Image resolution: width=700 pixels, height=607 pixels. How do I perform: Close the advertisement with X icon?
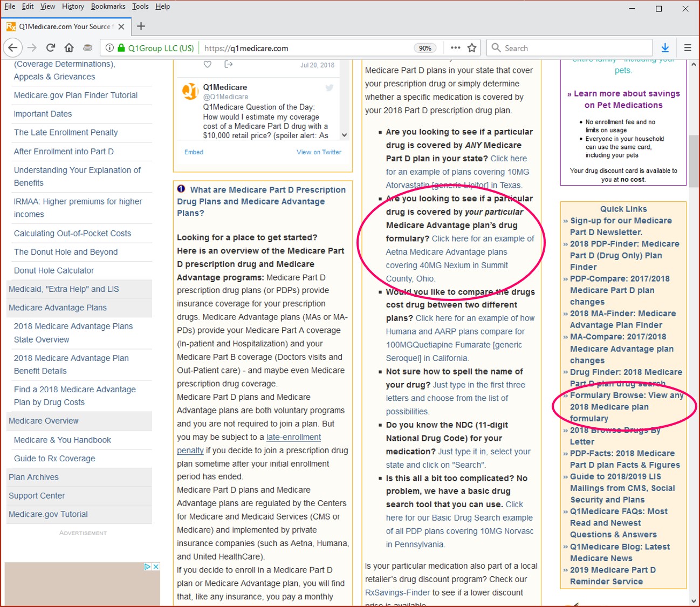156,567
